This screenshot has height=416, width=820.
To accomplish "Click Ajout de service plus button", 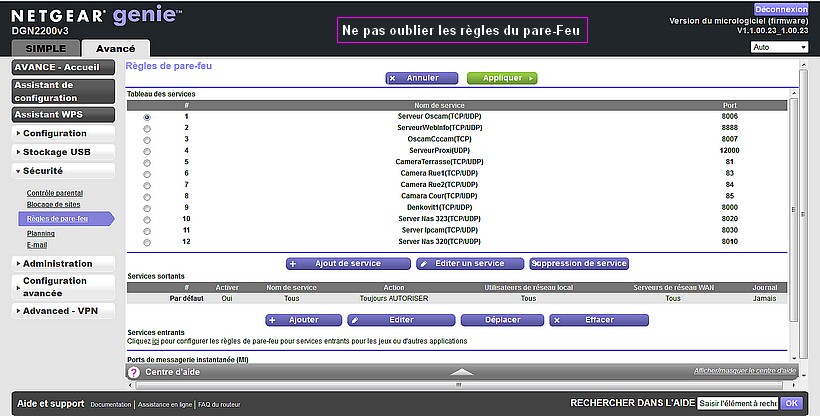I will (x=347, y=264).
